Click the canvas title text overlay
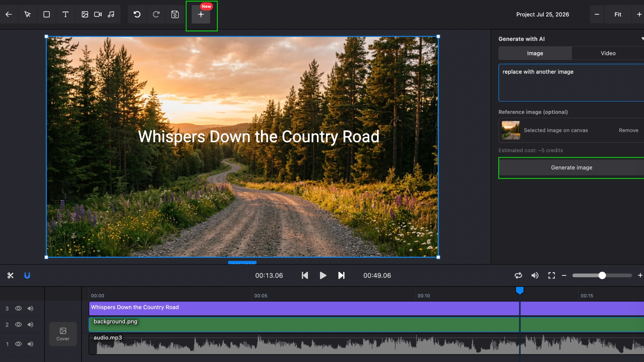Image resolution: width=644 pixels, height=362 pixels. point(259,137)
